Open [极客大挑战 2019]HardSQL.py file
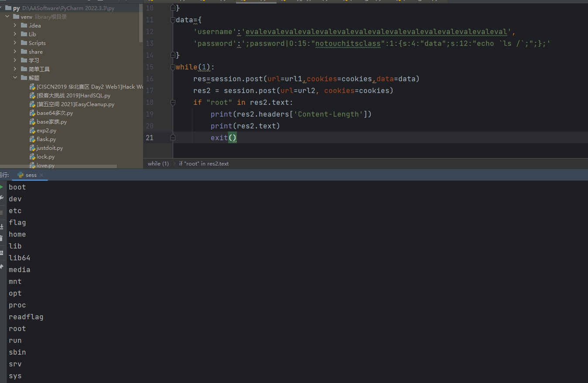Image resolution: width=588 pixels, height=383 pixels. [x=73, y=95]
